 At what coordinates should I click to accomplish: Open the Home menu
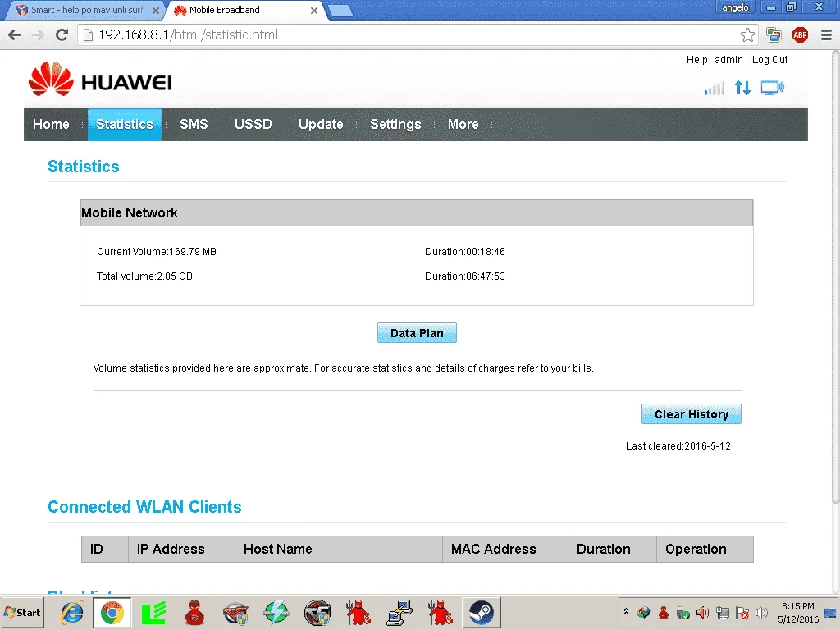click(x=51, y=125)
